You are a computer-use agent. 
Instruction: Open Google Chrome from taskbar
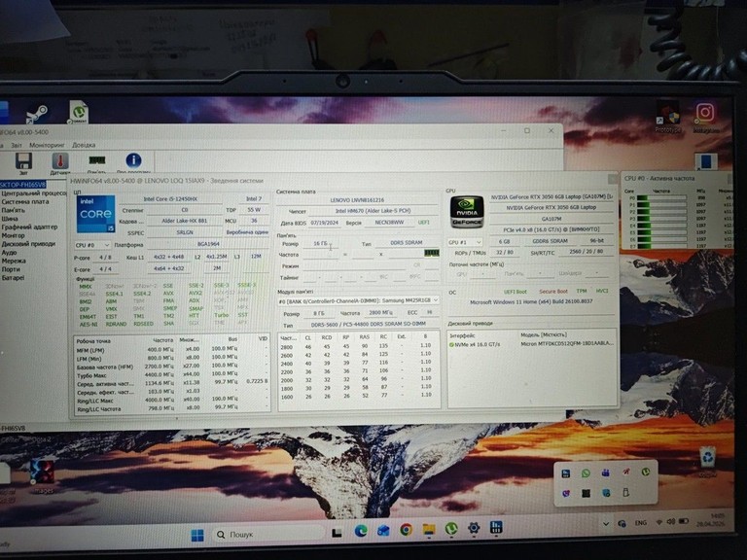coord(406,530)
